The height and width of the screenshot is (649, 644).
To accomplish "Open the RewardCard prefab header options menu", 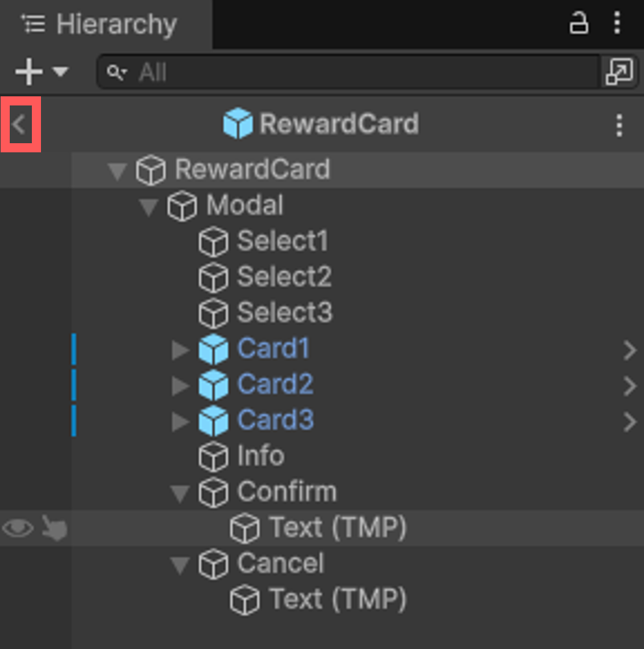I will point(619,125).
